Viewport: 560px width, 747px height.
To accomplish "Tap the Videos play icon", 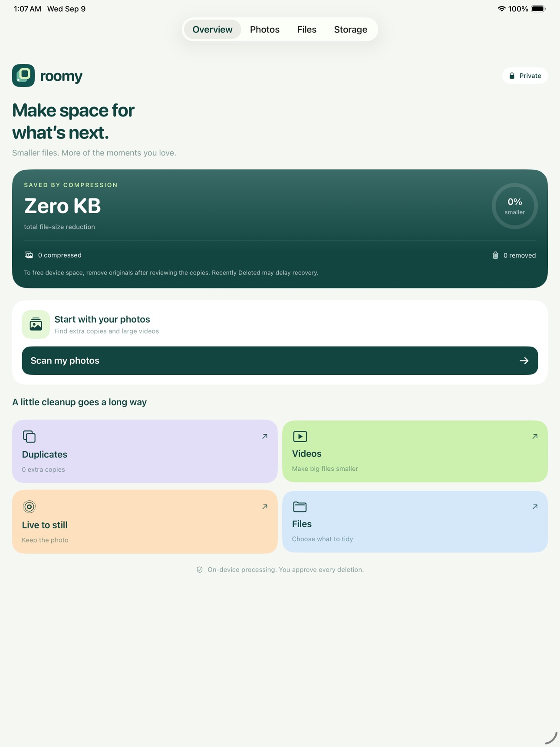I will click(300, 436).
